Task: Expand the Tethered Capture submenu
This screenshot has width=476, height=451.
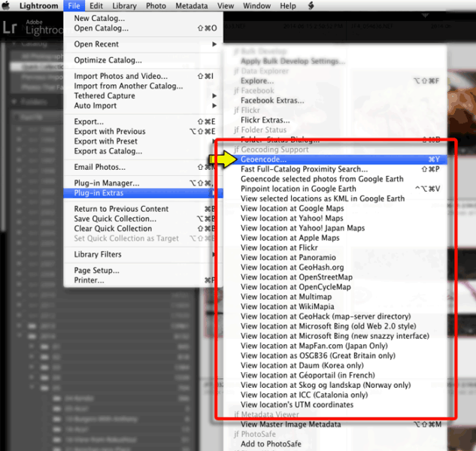Action: tap(143, 96)
